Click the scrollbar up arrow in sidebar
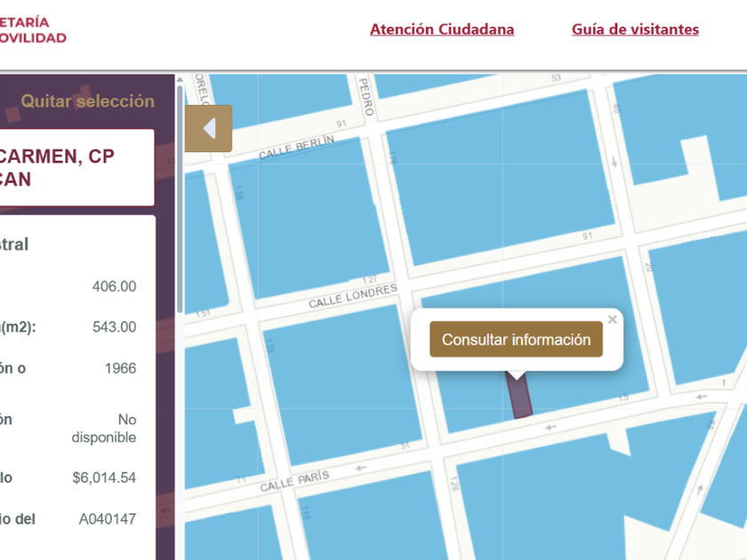The image size is (747, 560). click(180, 79)
